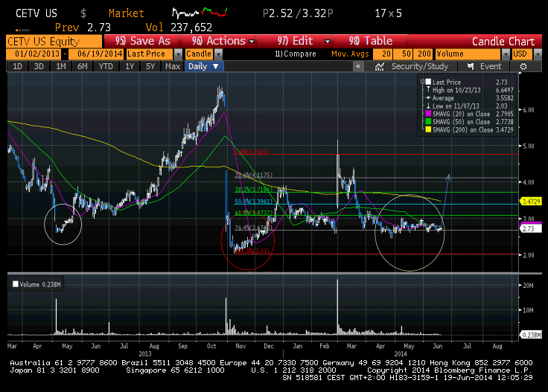Select the Max range tab

tap(173, 66)
